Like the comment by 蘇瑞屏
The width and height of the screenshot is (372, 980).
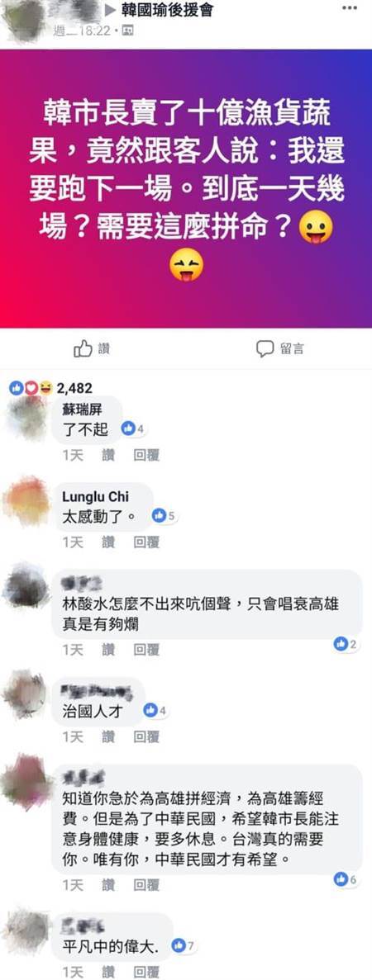pyautogui.click(x=109, y=455)
